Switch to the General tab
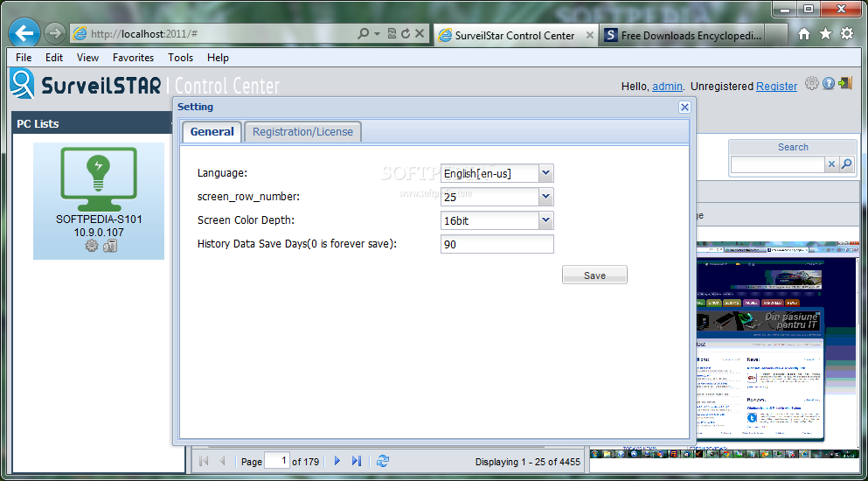Screen dimensions: 868x481 (x=212, y=132)
